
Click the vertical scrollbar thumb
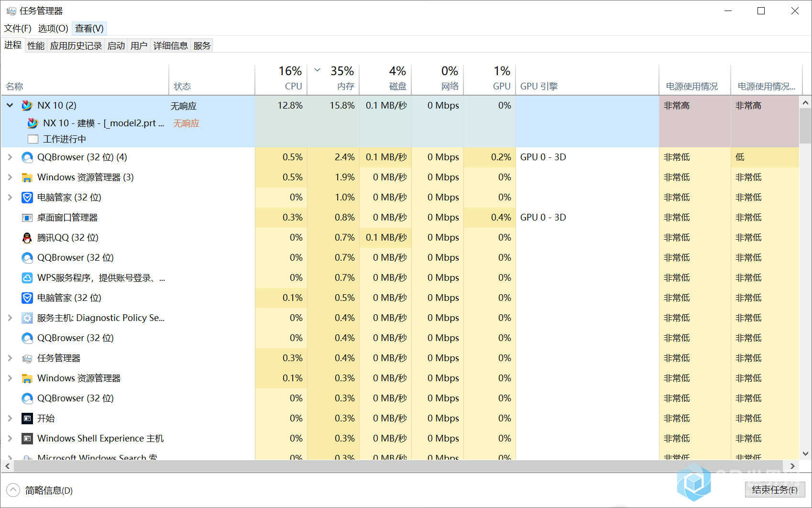805,126
